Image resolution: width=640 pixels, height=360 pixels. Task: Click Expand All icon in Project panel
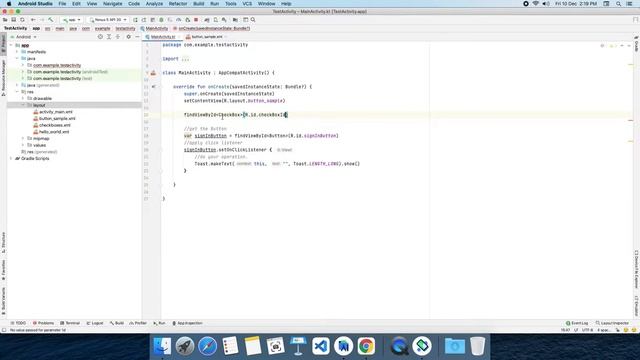[x=109, y=37]
